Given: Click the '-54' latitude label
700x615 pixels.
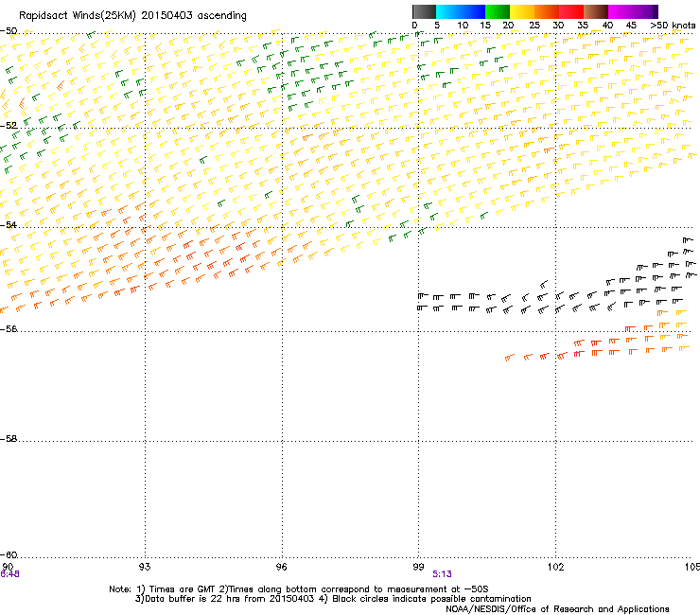Looking at the screenshot, I should (x=9, y=224).
